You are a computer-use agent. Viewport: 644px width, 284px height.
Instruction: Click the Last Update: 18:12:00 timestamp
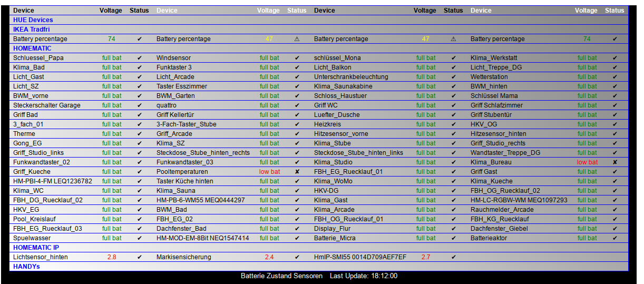[x=364, y=276]
